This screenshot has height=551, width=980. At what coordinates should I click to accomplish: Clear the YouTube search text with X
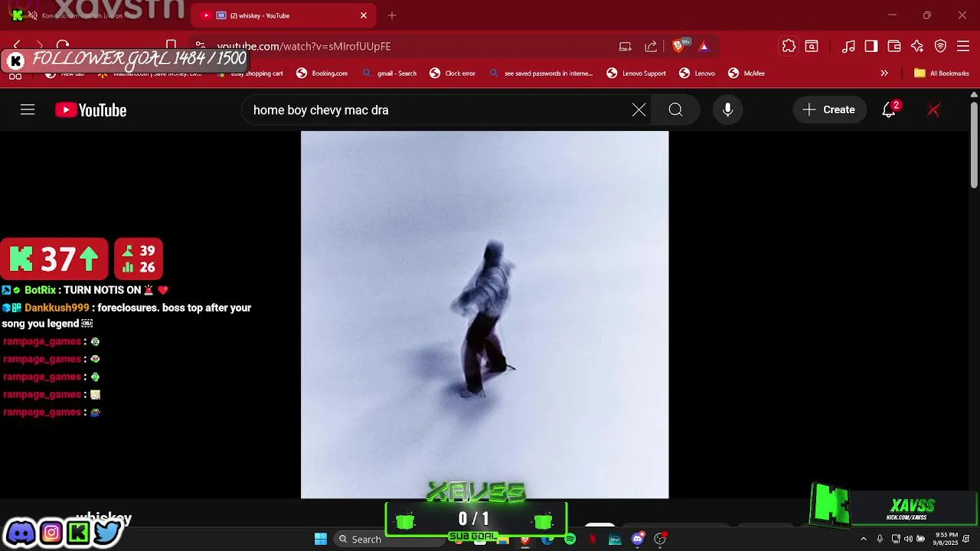coord(639,110)
